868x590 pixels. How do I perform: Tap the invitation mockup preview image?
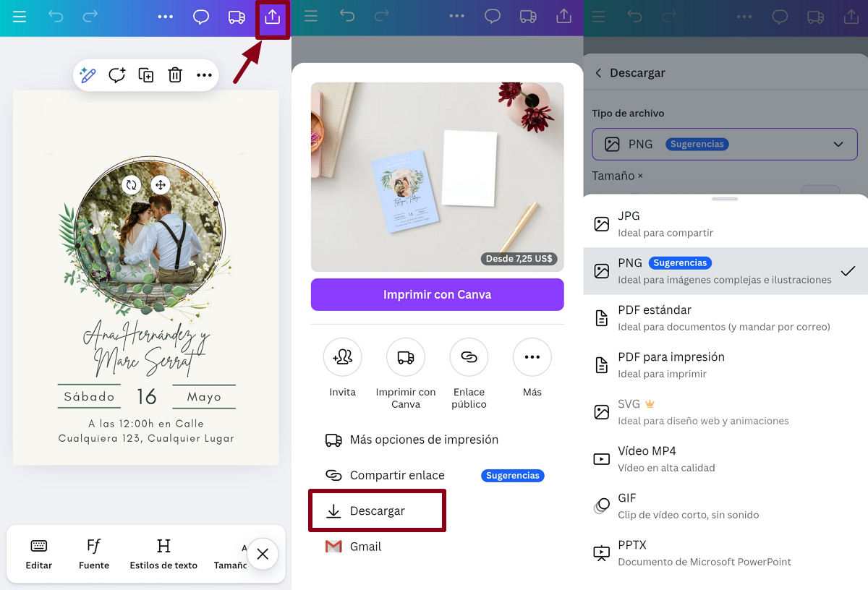pyautogui.click(x=438, y=177)
